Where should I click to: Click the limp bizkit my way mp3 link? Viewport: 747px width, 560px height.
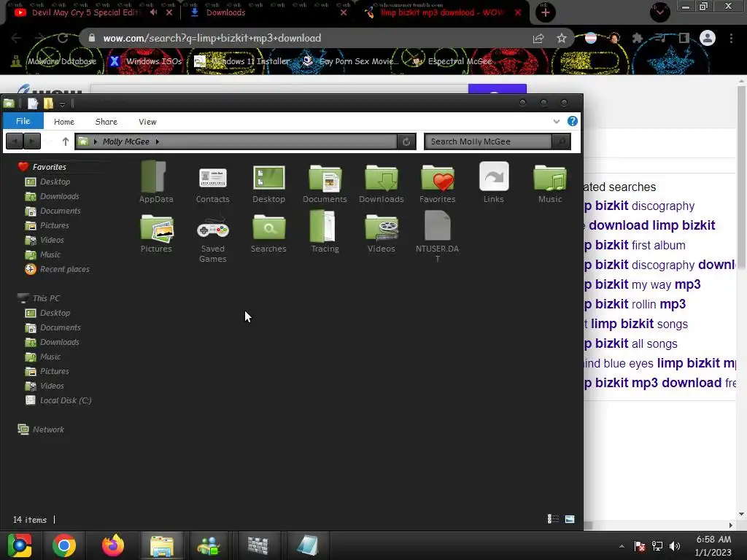coord(643,285)
